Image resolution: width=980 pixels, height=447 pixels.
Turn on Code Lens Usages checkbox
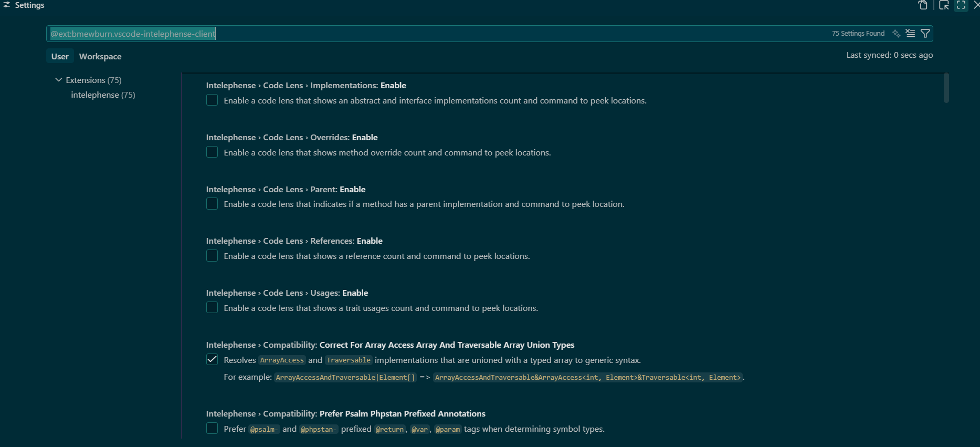click(x=212, y=307)
